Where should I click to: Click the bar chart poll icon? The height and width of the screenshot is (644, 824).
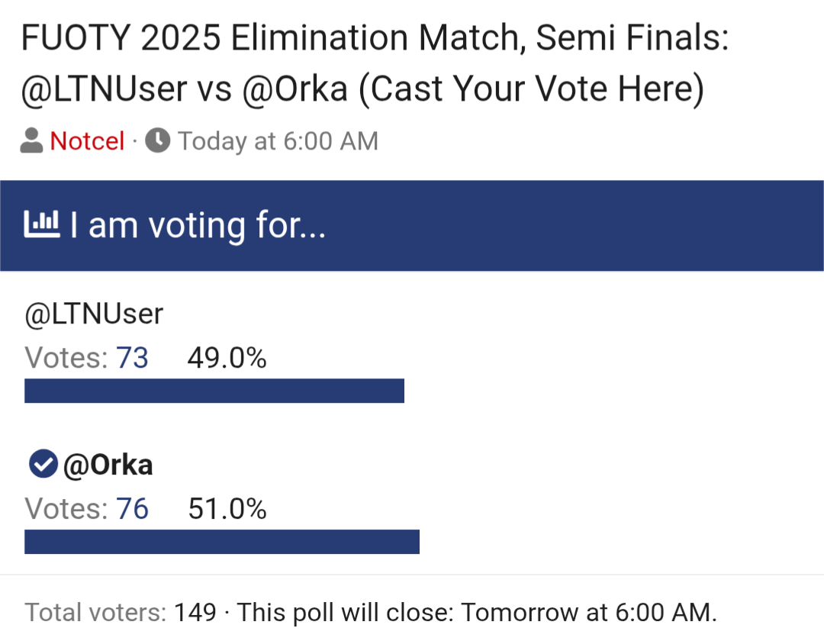point(42,225)
